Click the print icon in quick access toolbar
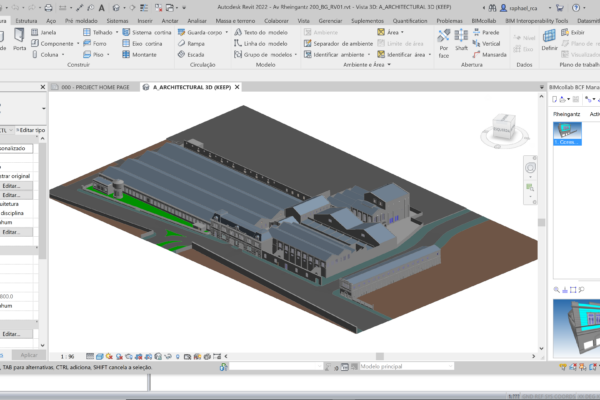Screen dimensions: 600x400 point(48,8)
